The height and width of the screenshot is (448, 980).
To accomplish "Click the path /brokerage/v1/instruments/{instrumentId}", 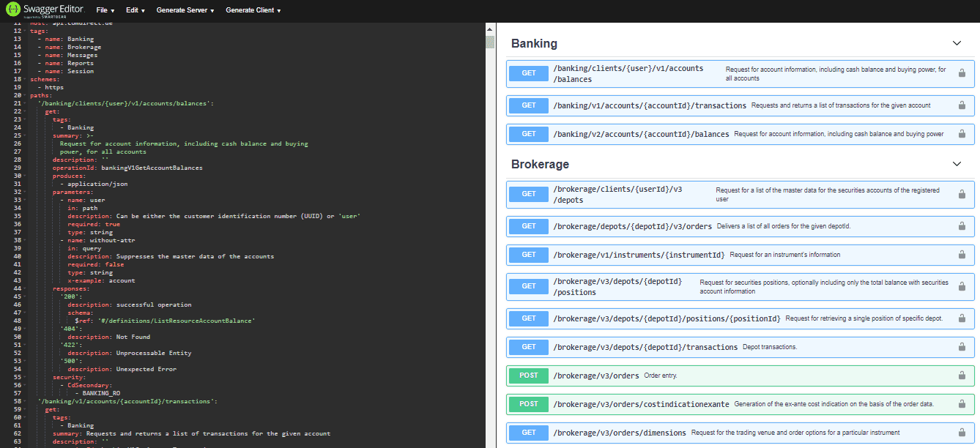I will click(x=639, y=255).
